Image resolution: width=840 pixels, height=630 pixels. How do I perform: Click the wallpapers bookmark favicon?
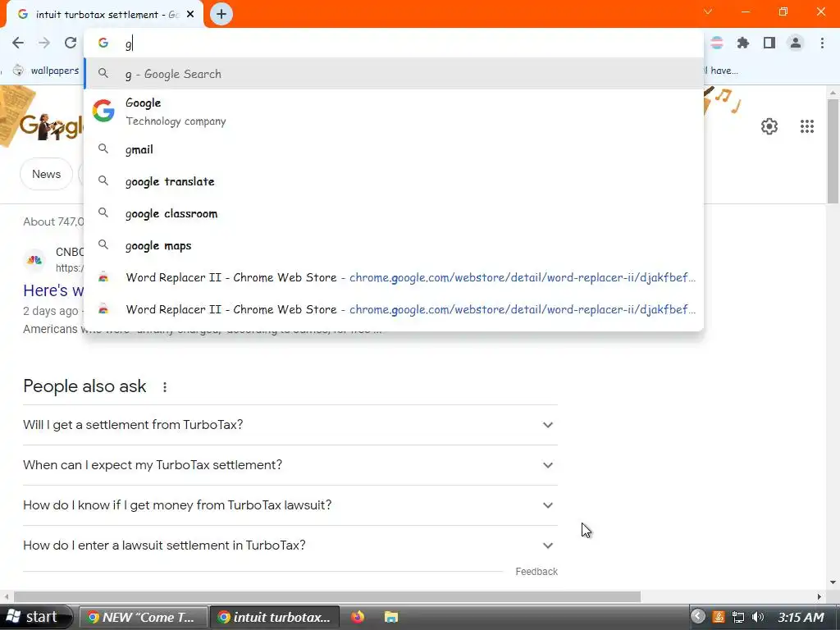(x=18, y=70)
